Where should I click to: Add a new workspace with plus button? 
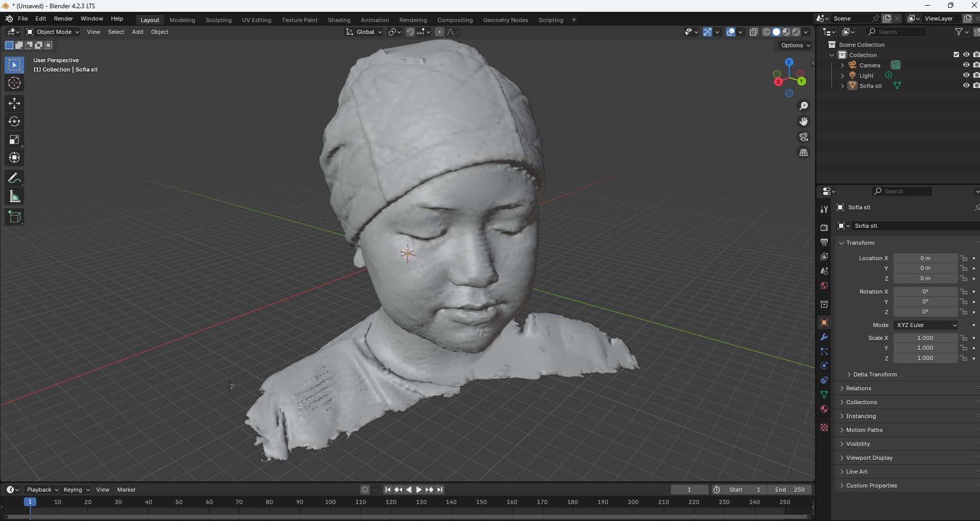point(574,20)
